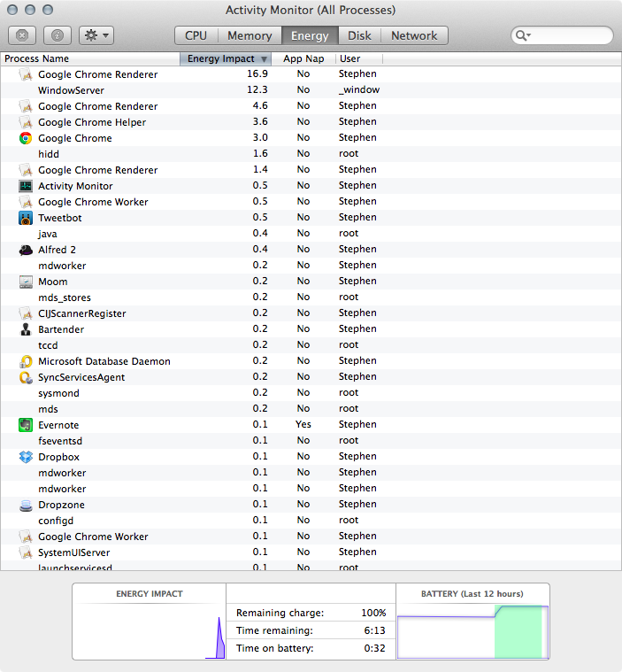Open the gear action dropdown menu
This screenshot has width=622, height=672.
96,35
